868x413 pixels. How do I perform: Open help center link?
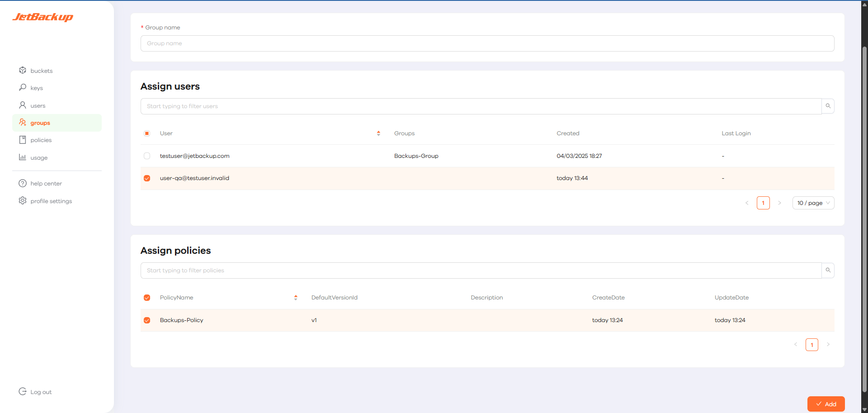[x=57, y=184]
